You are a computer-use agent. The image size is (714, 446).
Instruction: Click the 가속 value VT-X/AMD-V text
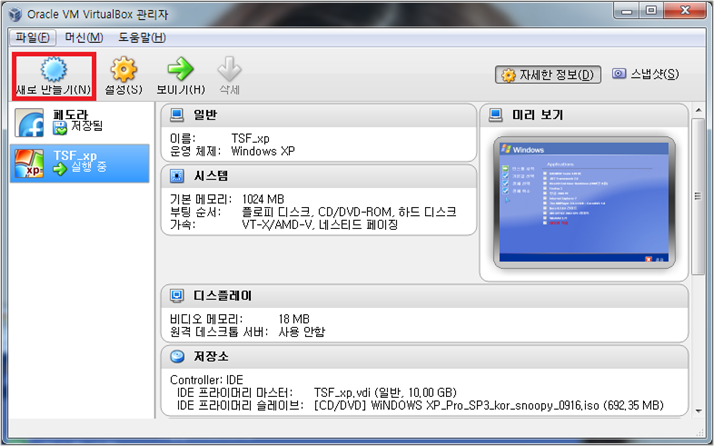[320, 225]
